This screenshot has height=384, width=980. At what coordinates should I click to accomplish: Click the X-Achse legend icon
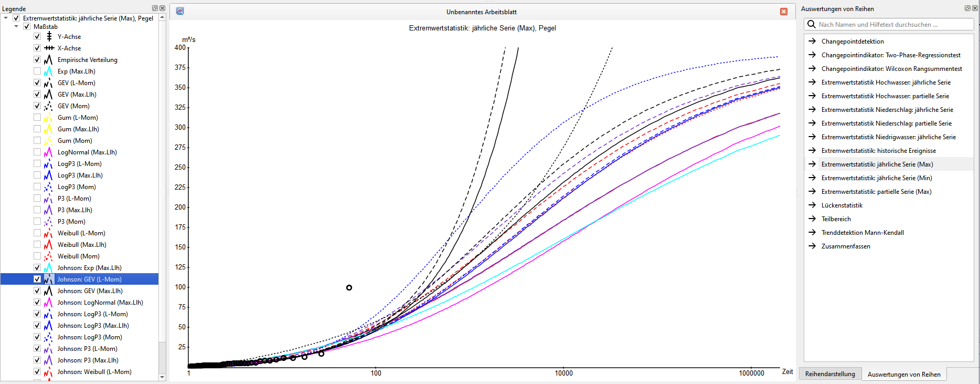pos(48,48)
